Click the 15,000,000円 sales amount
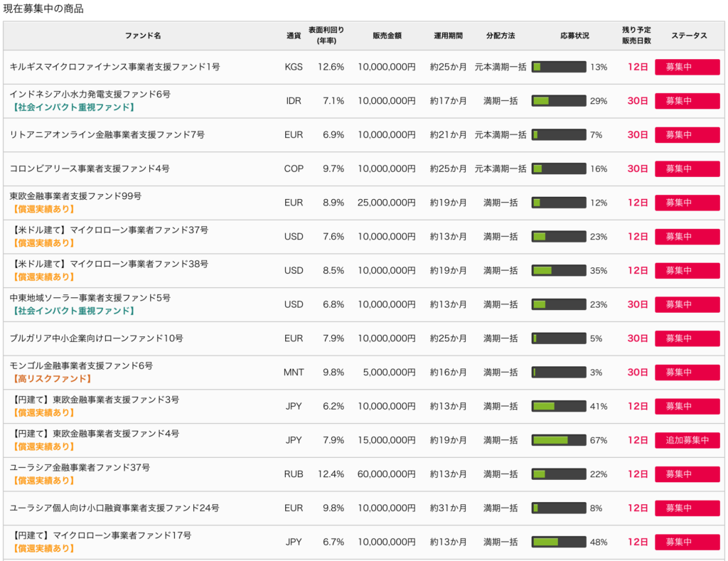 coord(386,440)
